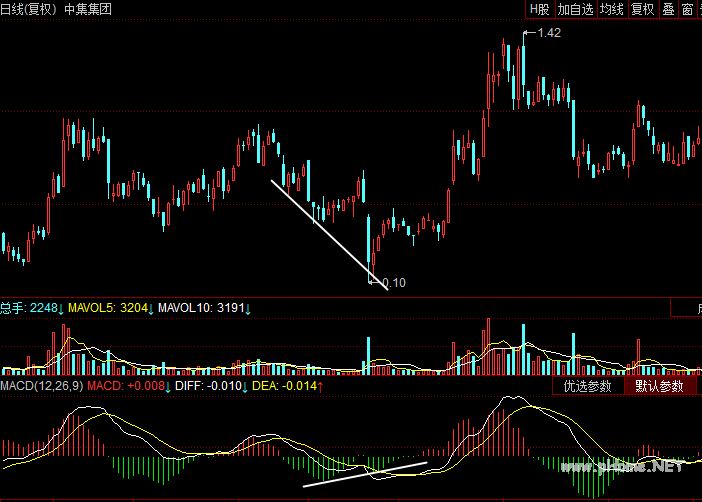Click the 总手: 2248 volume label
This screenshot has width=702, height=502.
(x=31, y=308)
